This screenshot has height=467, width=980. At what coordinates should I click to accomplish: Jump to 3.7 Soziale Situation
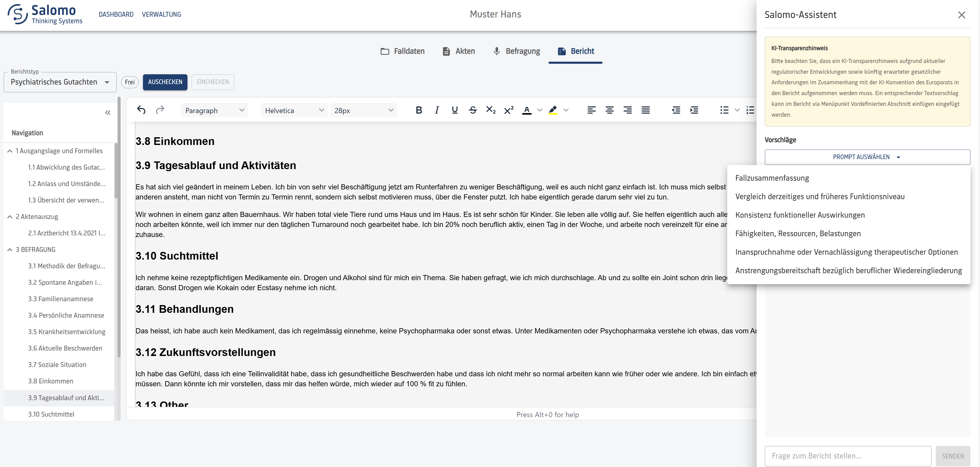tap(57, 365)
